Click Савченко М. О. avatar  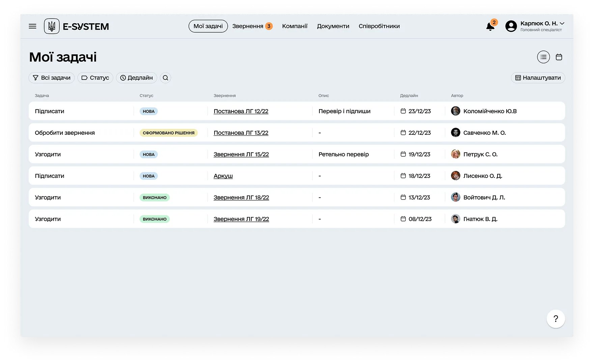[x=456, y=132]
